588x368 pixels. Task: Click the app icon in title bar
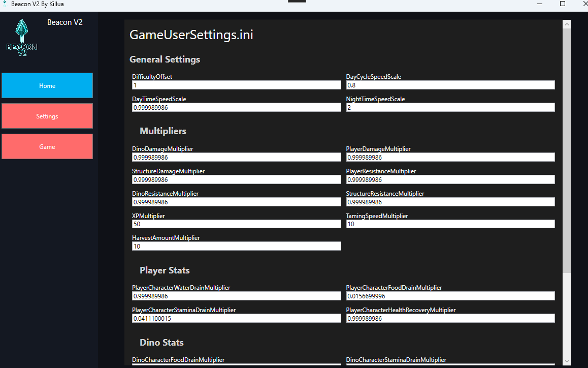pos(5,4)
